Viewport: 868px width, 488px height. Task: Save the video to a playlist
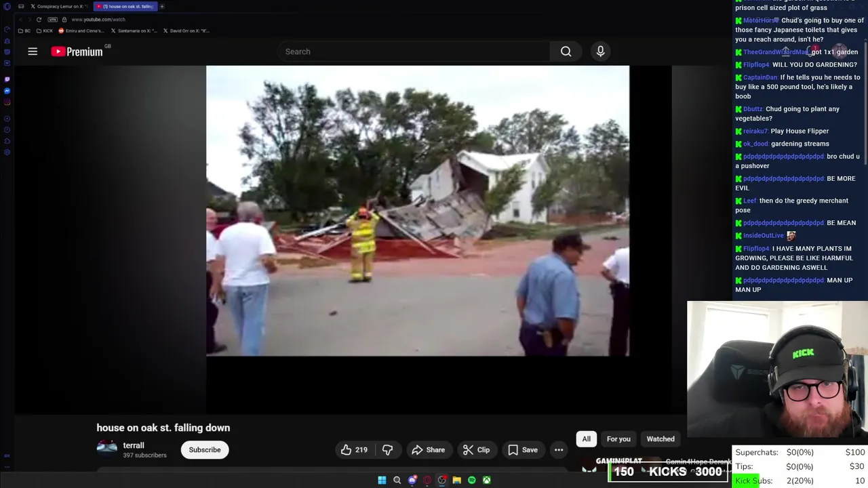(522, 450)
